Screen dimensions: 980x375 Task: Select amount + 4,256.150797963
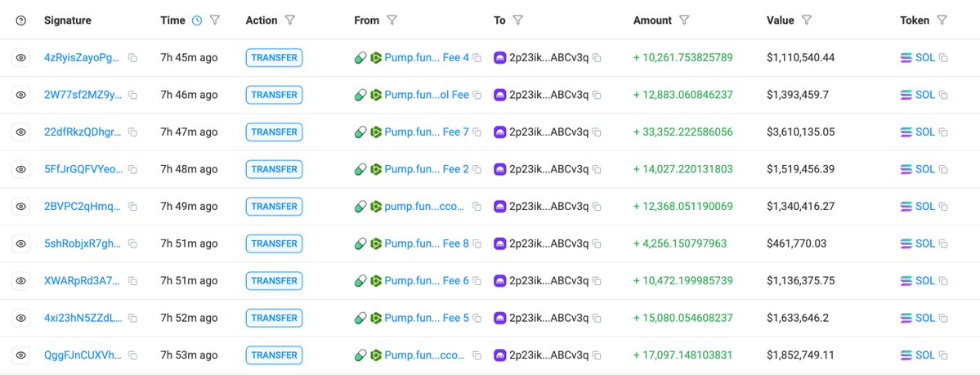(680, 243)
